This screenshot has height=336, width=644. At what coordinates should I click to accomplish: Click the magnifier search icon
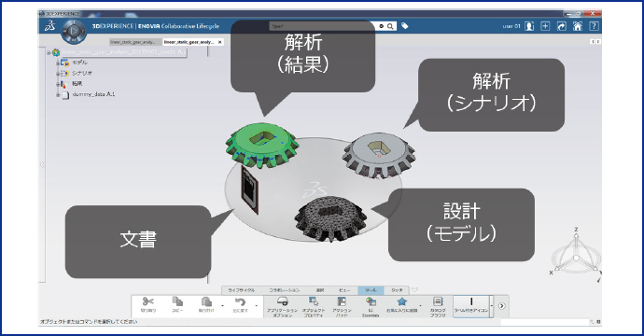[x=390, y=26]
